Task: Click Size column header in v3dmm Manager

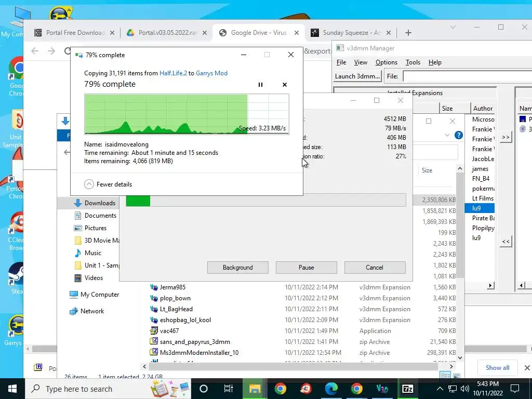Action: tap(455, 108)
